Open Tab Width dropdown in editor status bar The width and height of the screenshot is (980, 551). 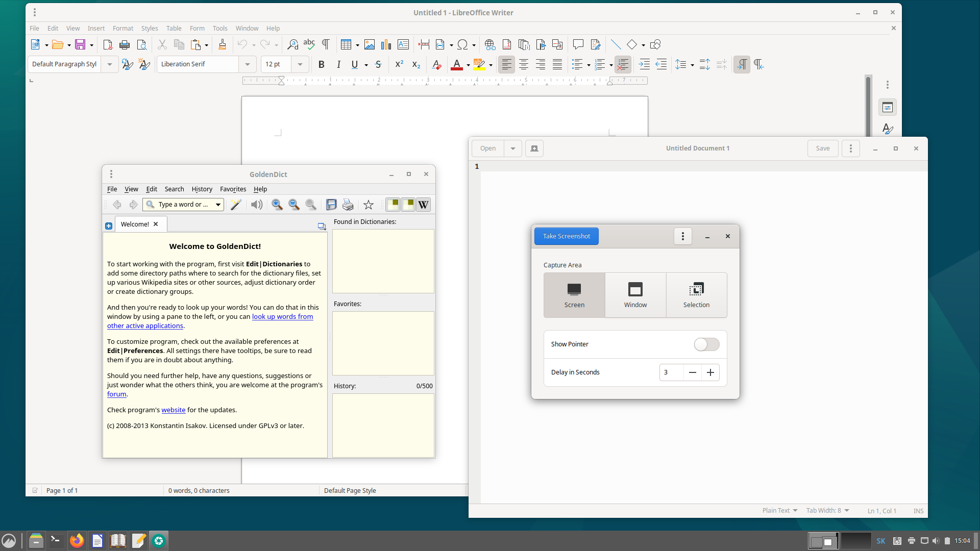click(x=827, y=511)
